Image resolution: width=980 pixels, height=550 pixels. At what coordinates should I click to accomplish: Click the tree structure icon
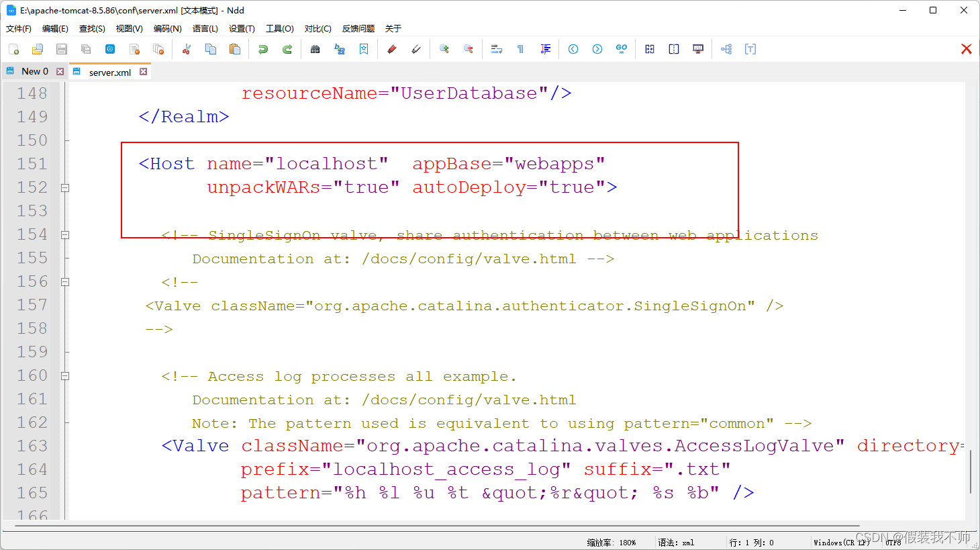coord(726,49)
